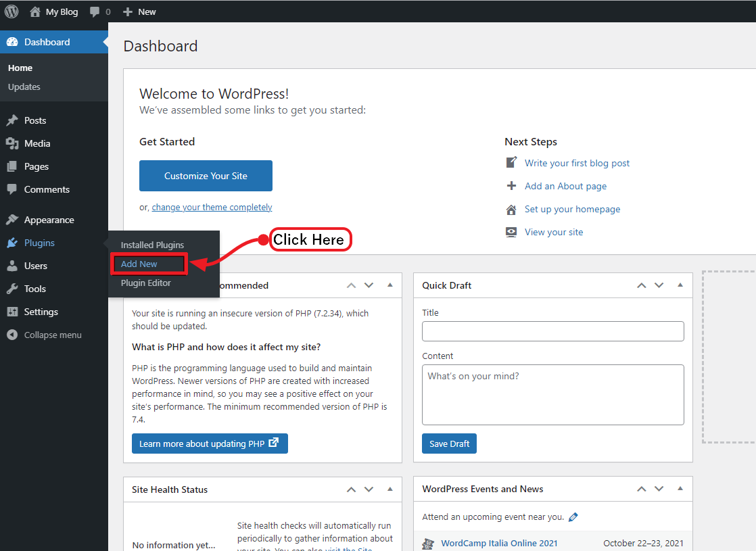Move Quick Draft widget down
The image size is (756, 551).
click(x=659, y=285)
